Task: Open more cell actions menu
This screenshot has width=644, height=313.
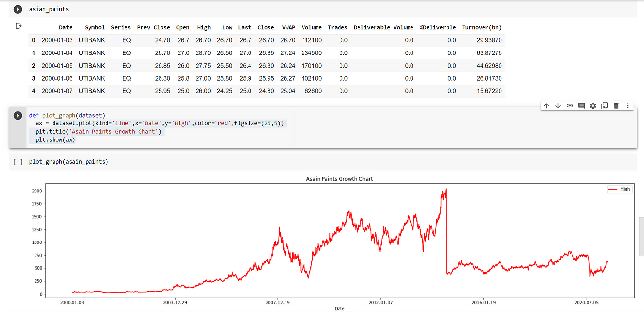Action: tap(628, 105)
